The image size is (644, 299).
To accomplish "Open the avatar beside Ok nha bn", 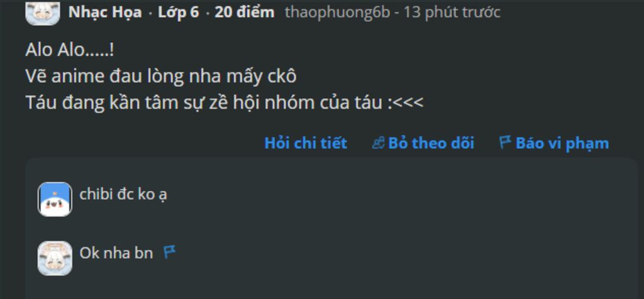I will [55, 258].
